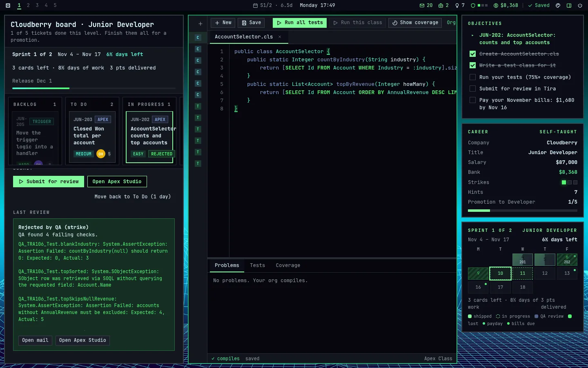Screen dimensions: 588x368
Task: Click Open mail in Last Review box
Action: (35, 340)
